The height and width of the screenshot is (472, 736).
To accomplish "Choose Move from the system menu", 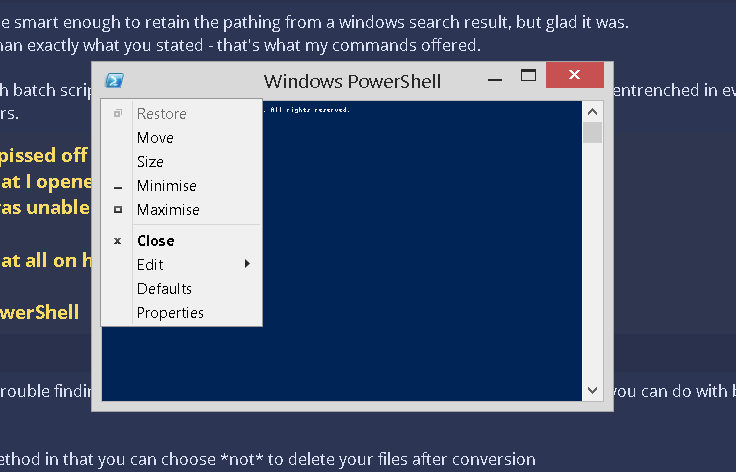I will 182,138.
